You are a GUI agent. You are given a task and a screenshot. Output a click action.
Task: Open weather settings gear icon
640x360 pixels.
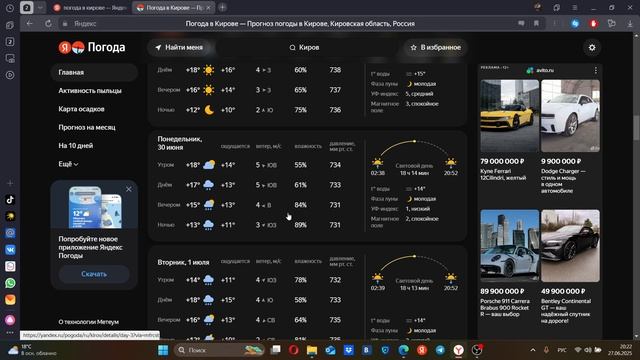[592, 48]
